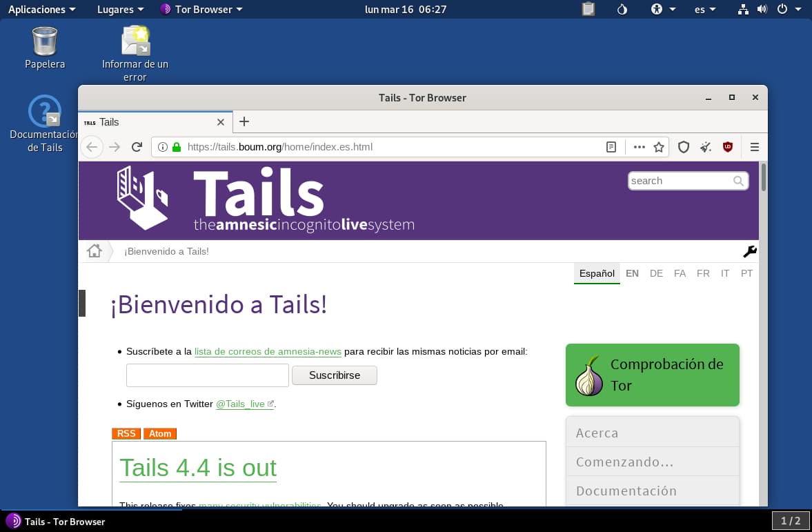Click the RSS feed button
Screen dimensions: 812x532
[126, 433]
